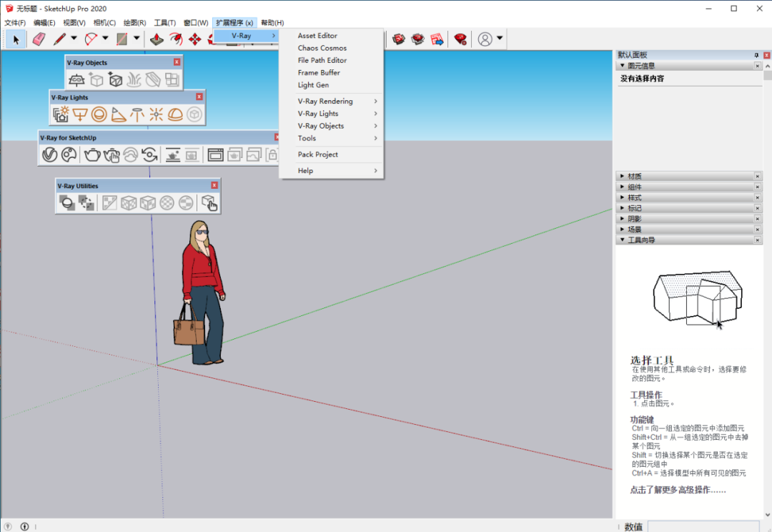Create a V-Ray Omni Light
The height and width of the screenshot is (532, 772).
click(x=156, y=114)
